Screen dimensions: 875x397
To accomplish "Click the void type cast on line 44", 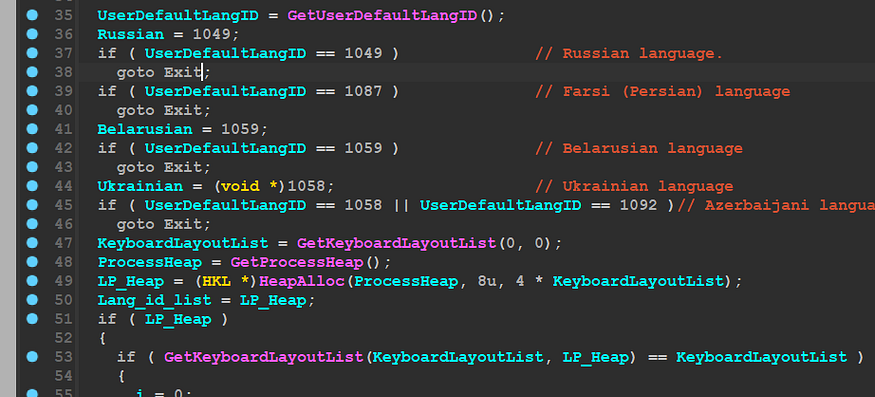I will pyautogui.click(x=240, y=186).
